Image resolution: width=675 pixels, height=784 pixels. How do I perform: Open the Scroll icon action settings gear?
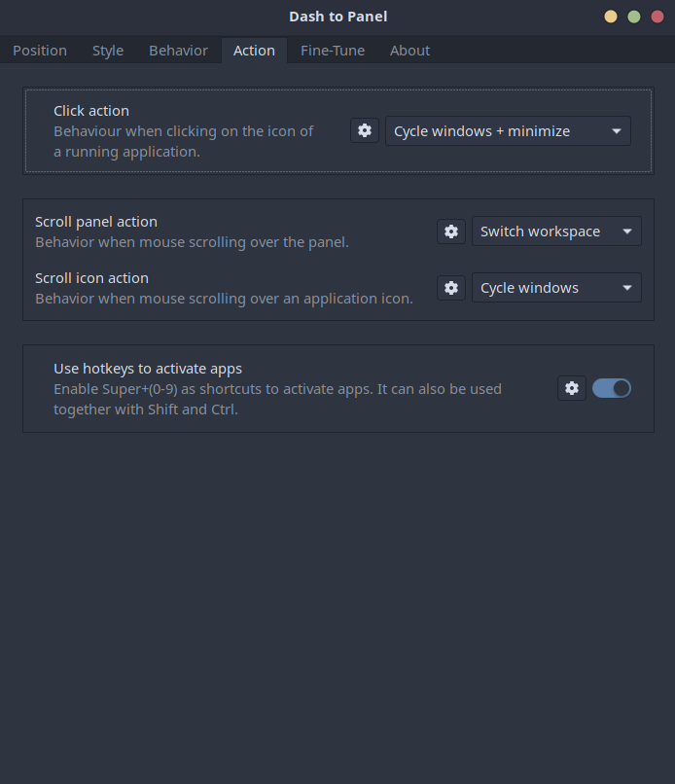click(450, 288)
